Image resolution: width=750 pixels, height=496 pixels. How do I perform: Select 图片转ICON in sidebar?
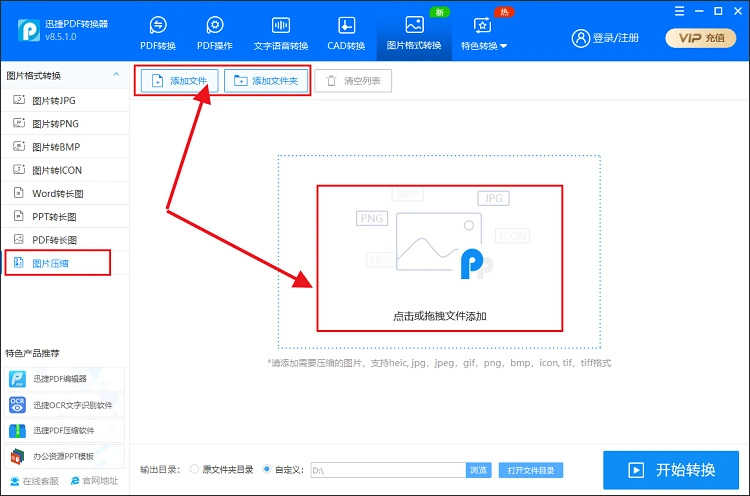tap(65, 170)
